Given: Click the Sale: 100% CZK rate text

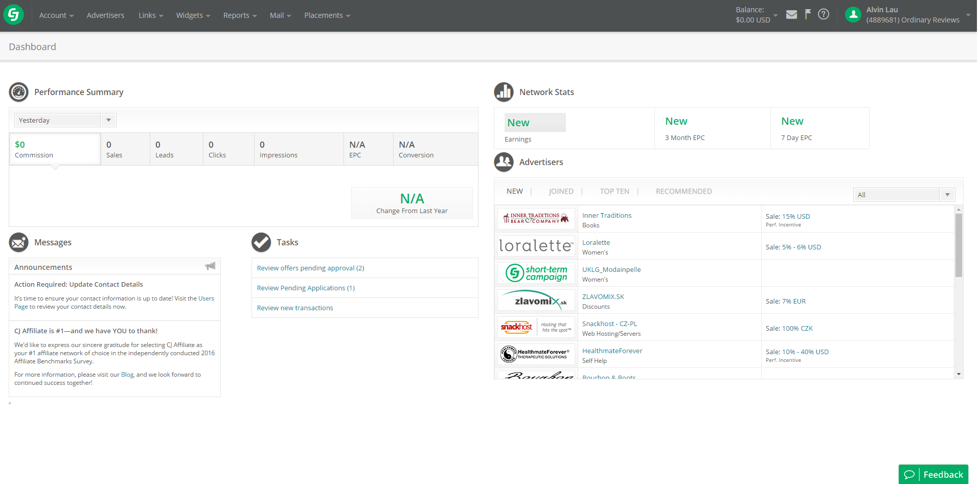Looking at the screenshot, I should click(x=789, y=328).
